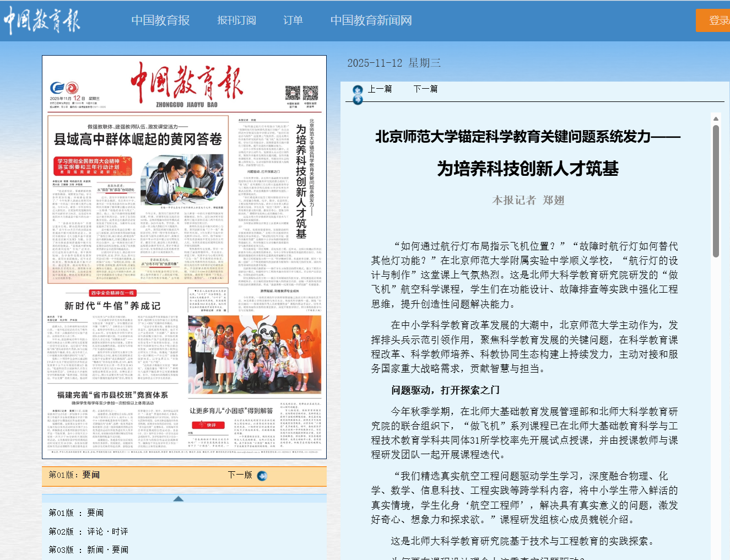Click the subtitle 北京师范大学锚定科学教育关键问题系统发力
This screenshot has height=560, width=730.
click(528, 137)
